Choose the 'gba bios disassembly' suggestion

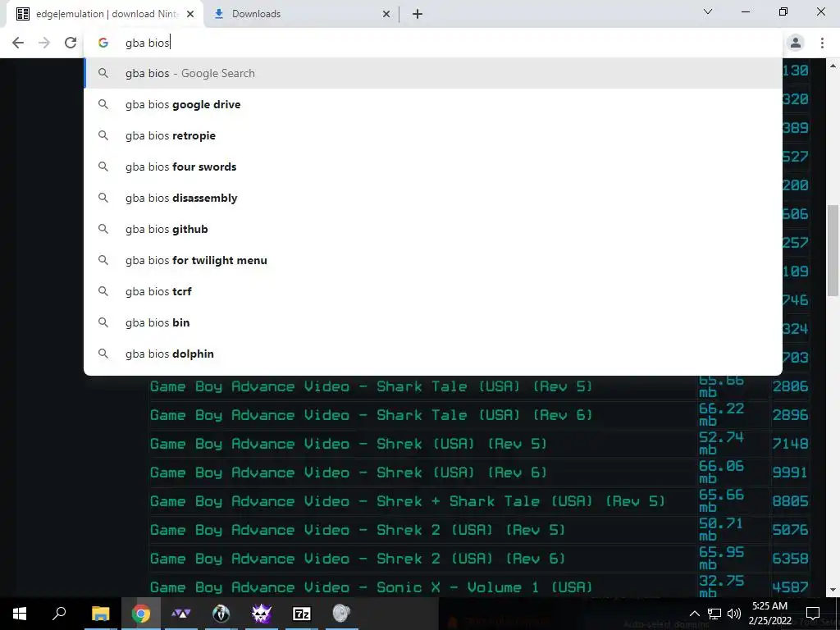[x=433, y=198]
